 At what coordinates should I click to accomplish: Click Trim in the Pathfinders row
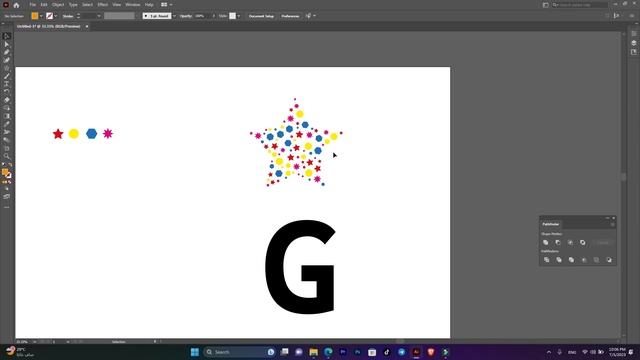(559, 260)
